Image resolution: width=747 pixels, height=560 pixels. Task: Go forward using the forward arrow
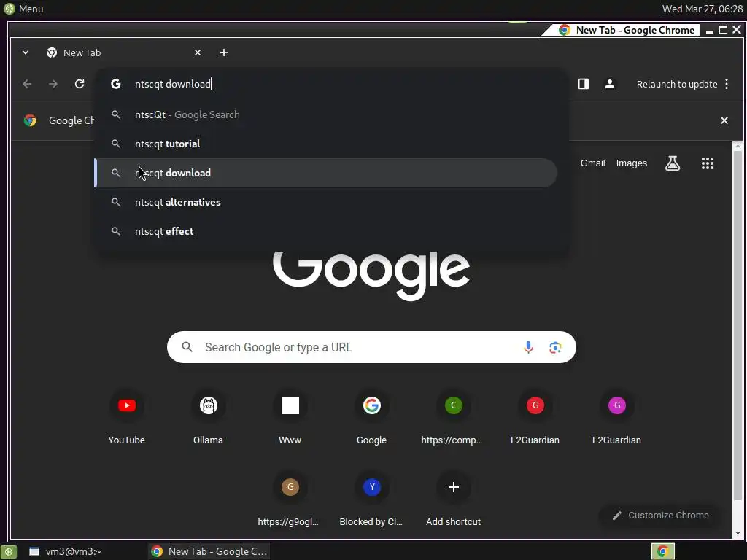click(53, 84)
